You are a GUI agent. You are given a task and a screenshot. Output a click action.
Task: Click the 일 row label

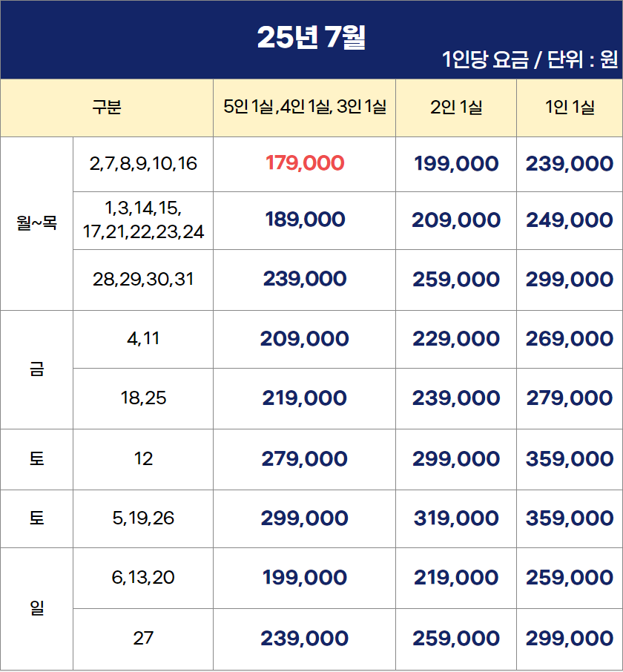[x=36, y=608]
